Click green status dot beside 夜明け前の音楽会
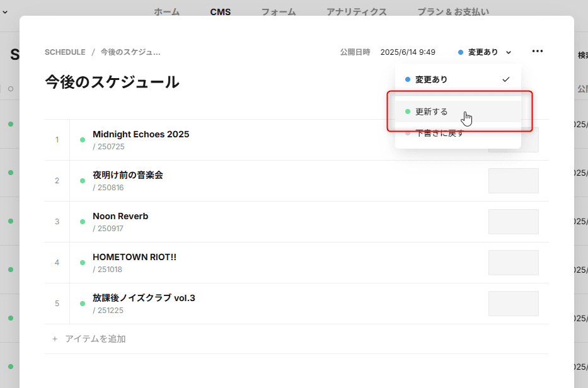Viewport: 588px width, 388px height. (83, 181)
